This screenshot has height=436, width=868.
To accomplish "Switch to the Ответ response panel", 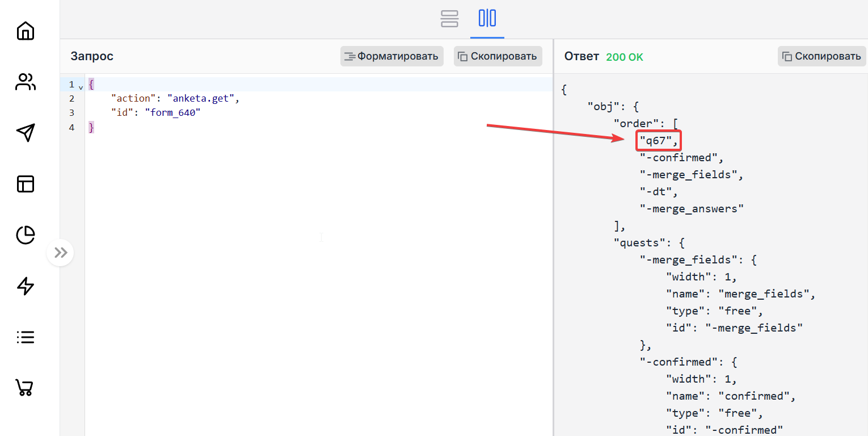I will (581, 56).
